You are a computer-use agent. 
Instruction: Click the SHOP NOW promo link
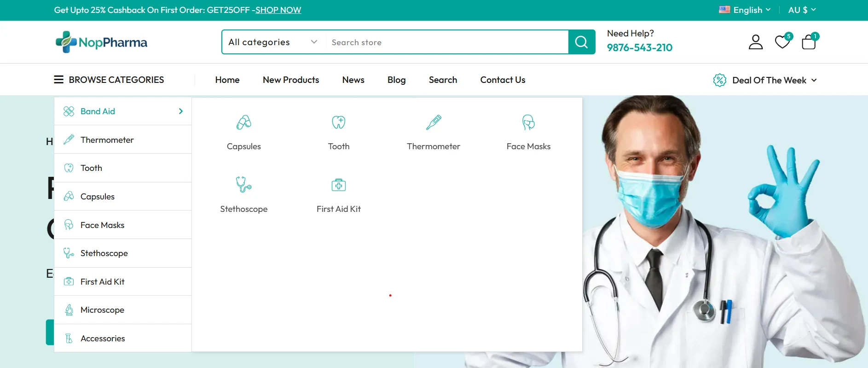click(278, 10)
